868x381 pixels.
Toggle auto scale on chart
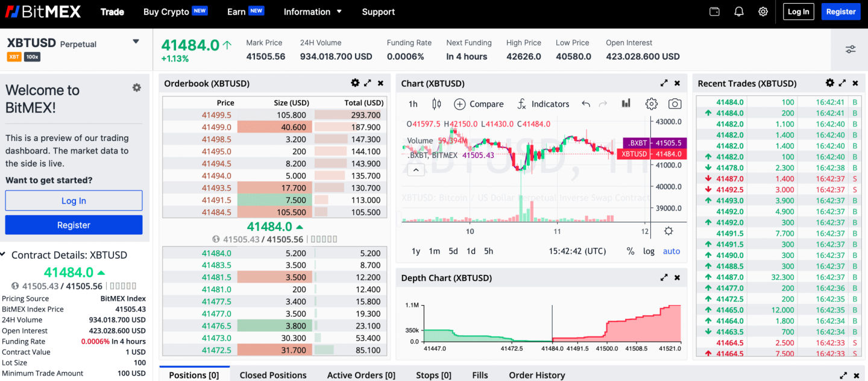click(x=671, y=251)
